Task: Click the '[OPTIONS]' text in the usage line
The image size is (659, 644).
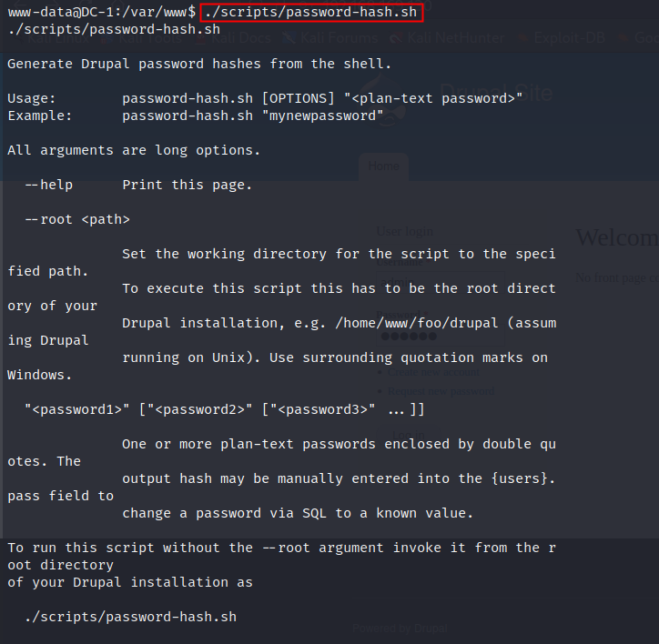Action: (x=298, y=99)
